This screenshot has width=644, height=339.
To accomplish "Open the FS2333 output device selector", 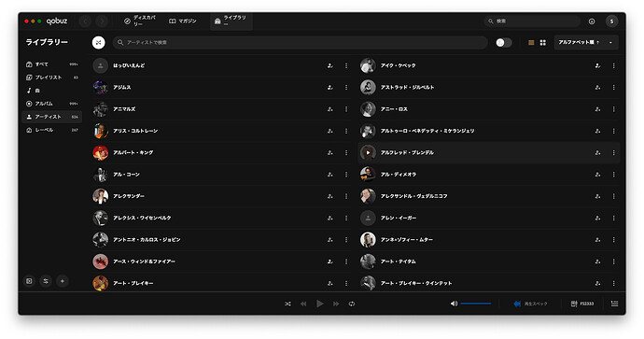I will 582,304.
